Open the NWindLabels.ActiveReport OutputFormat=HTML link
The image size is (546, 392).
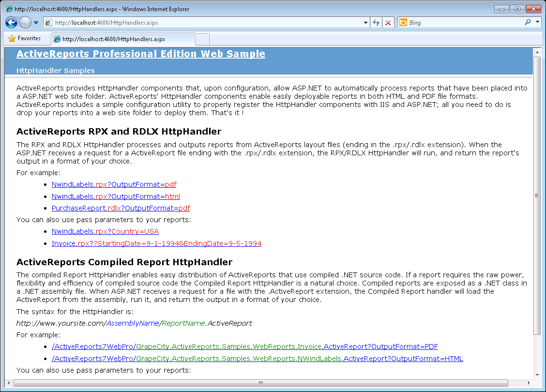click(258, 359)
